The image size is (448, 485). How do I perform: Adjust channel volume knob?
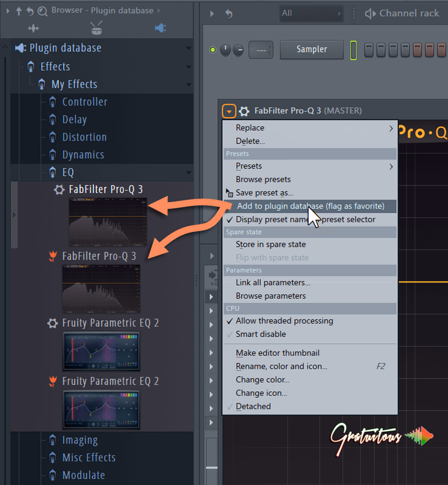click(x=238, y=50)
